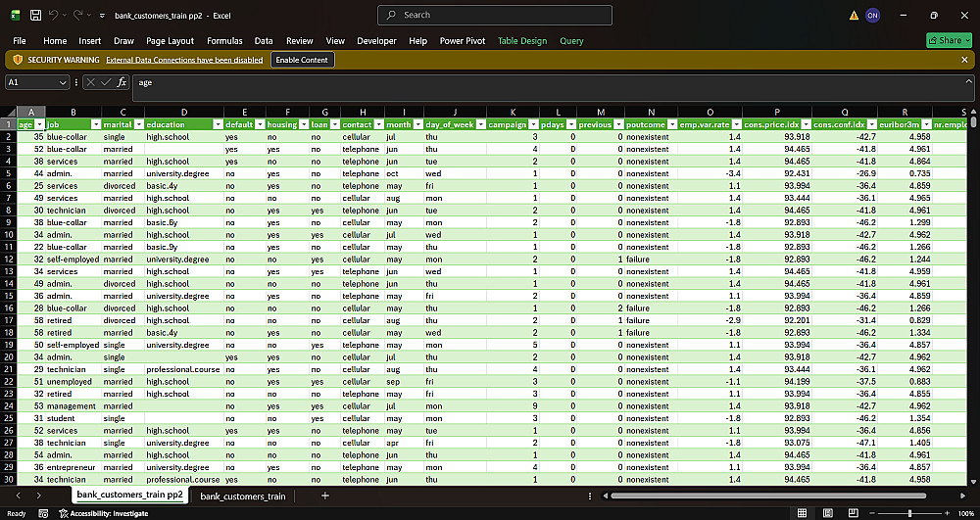Click the Share button

tap(949, 40)
